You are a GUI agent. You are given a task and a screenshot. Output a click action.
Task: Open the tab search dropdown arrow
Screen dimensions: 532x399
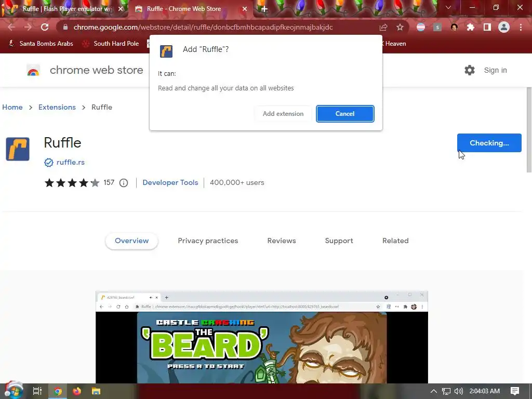(448, 7)
